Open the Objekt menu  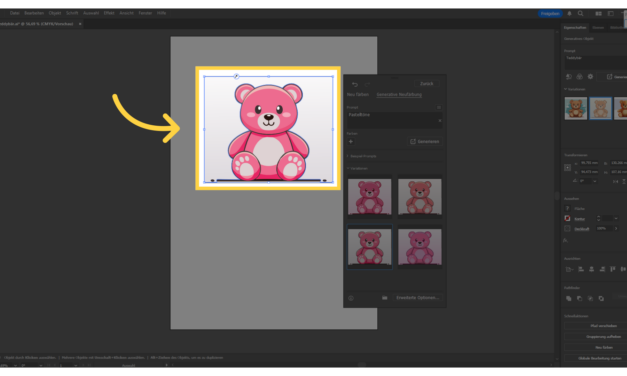(x=55, y=13)
